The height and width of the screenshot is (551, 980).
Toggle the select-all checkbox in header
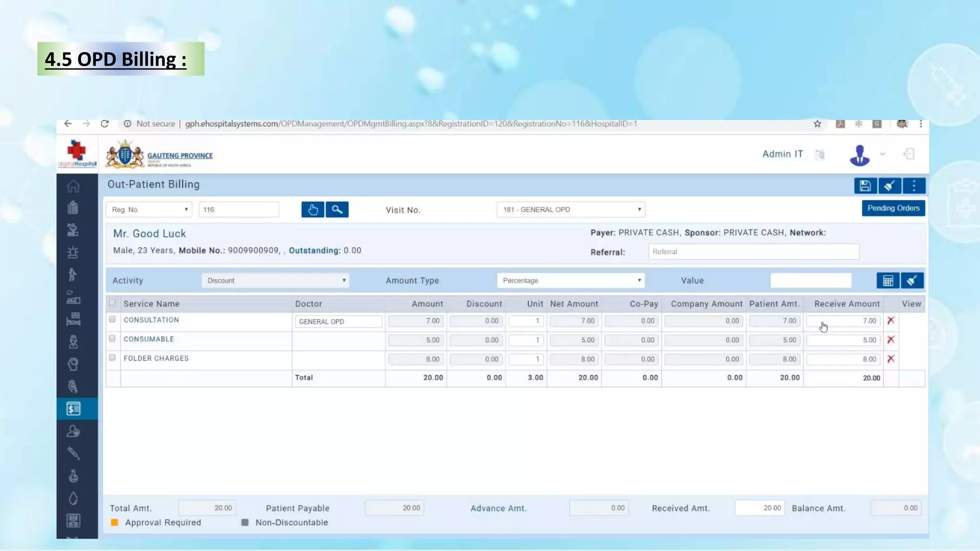tap(112, 303)
